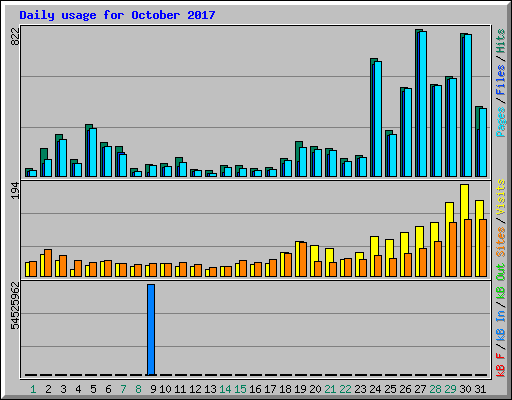Click day label 2 on the x-axis

48,389
